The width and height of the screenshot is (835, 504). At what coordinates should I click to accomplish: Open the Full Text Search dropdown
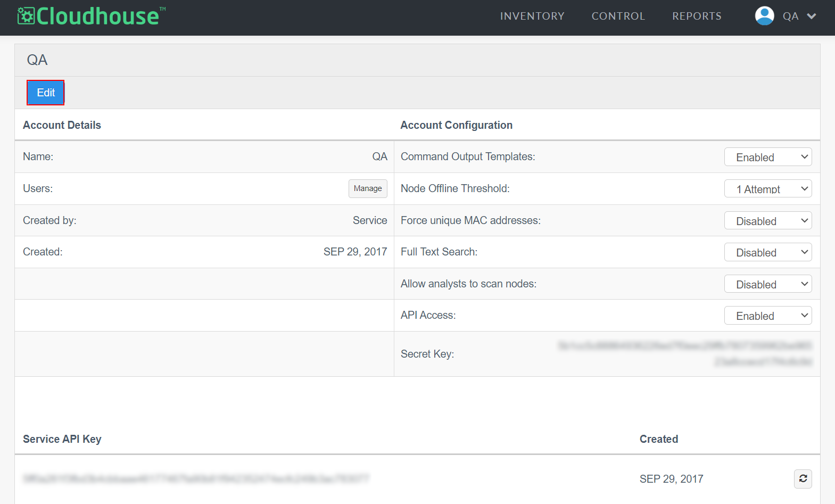click(x=768, y=252)
